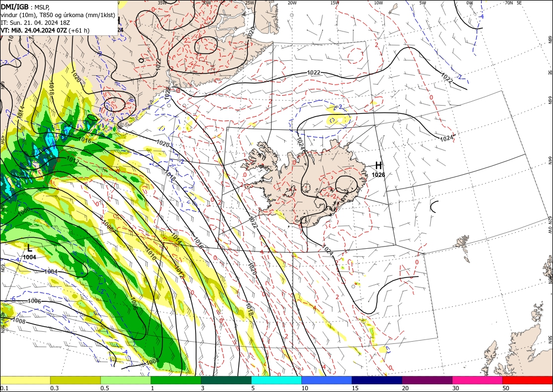Screen dimensions: 553x392
Task: Select the 1026 pressure value under H
Action: coord(378,175)
